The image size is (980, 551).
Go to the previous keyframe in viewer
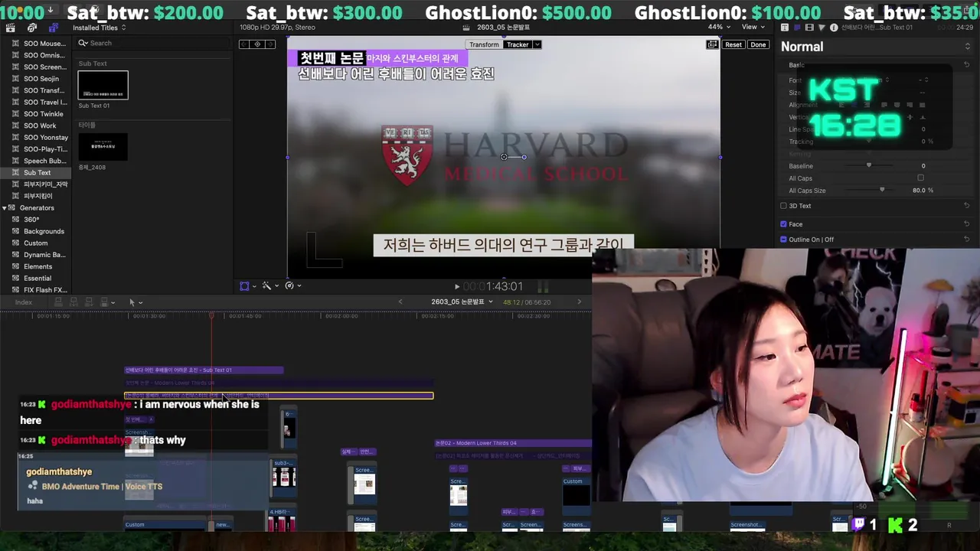[x=245, y=44]
